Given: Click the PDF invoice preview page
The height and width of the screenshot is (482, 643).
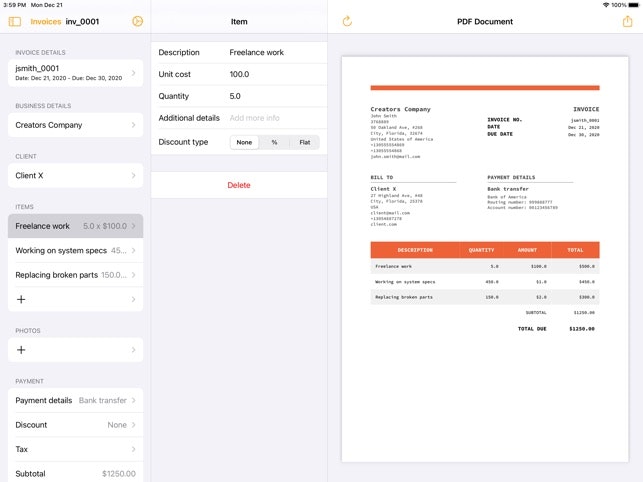Looking at the screenshot, I should (485, 259).
